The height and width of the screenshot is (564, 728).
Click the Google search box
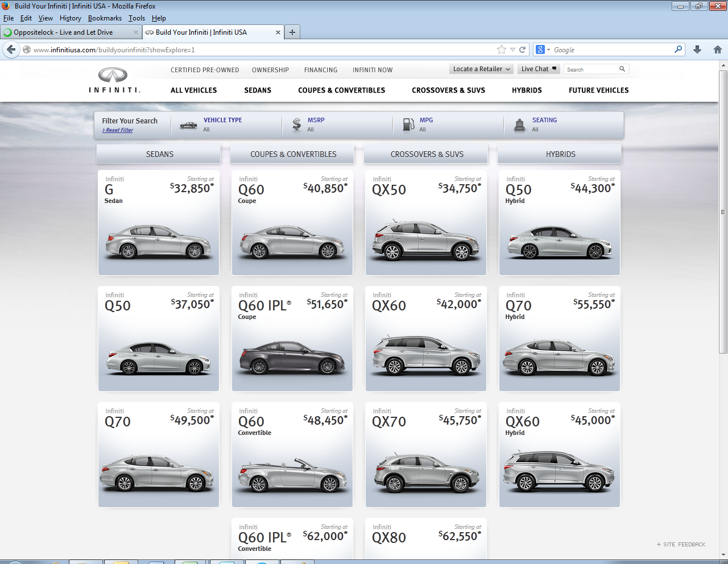(x=613, y=49)
